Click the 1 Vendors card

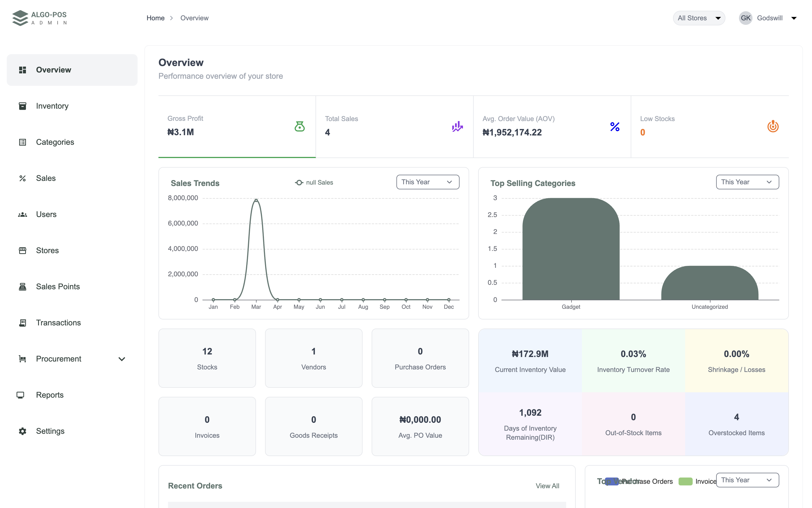point(314,358)
